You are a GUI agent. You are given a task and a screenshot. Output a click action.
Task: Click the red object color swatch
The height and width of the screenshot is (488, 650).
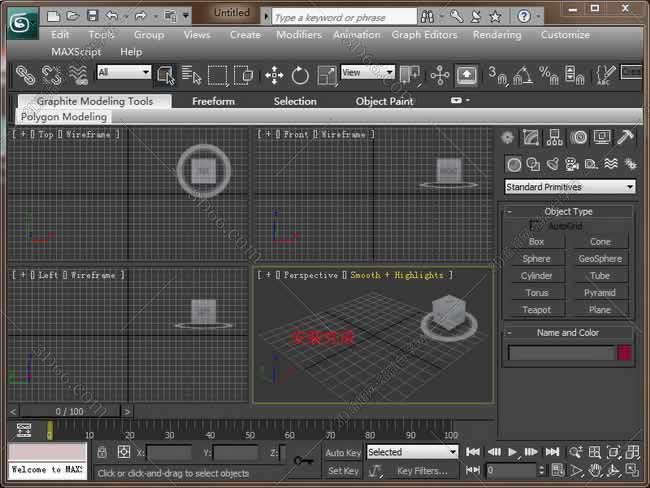(625, 353)
